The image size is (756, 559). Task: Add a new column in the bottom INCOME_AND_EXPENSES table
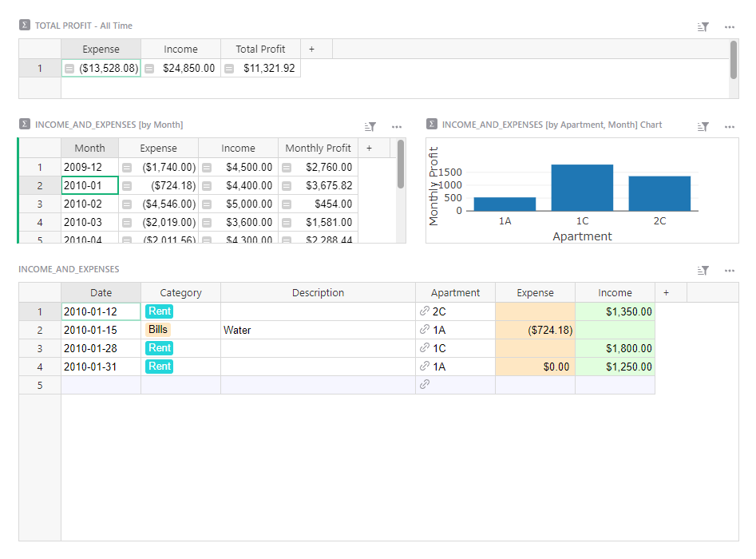pyautogui.click(x=666, y=292)
